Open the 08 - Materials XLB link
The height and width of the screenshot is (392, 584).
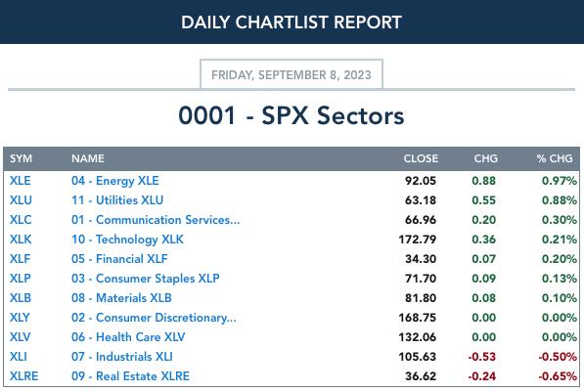click(x=121, y=298)
